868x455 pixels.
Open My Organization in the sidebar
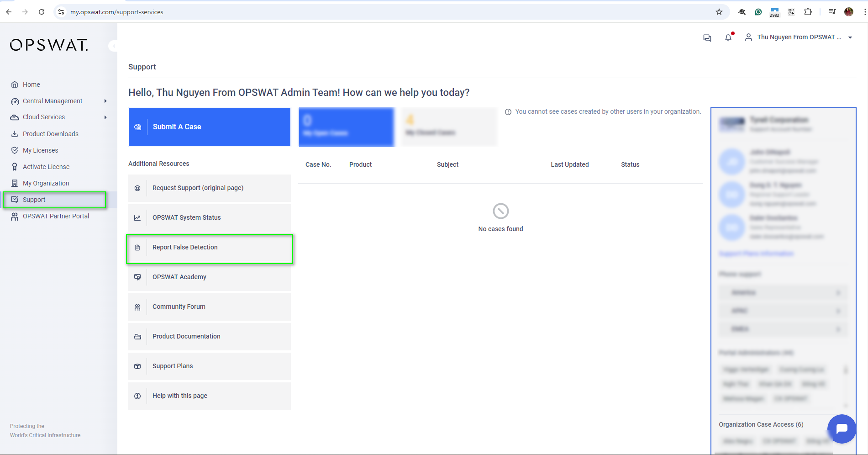(x=46, y=183)
